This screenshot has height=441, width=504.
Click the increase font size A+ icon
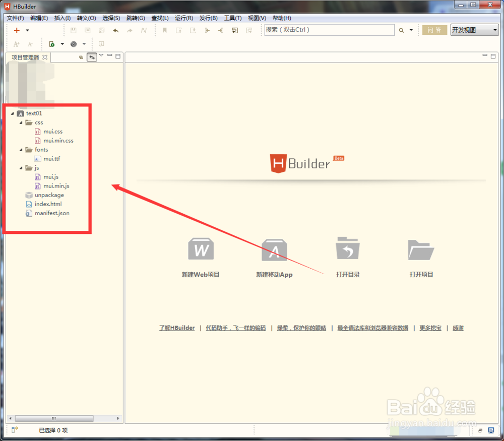pos(17,44)
